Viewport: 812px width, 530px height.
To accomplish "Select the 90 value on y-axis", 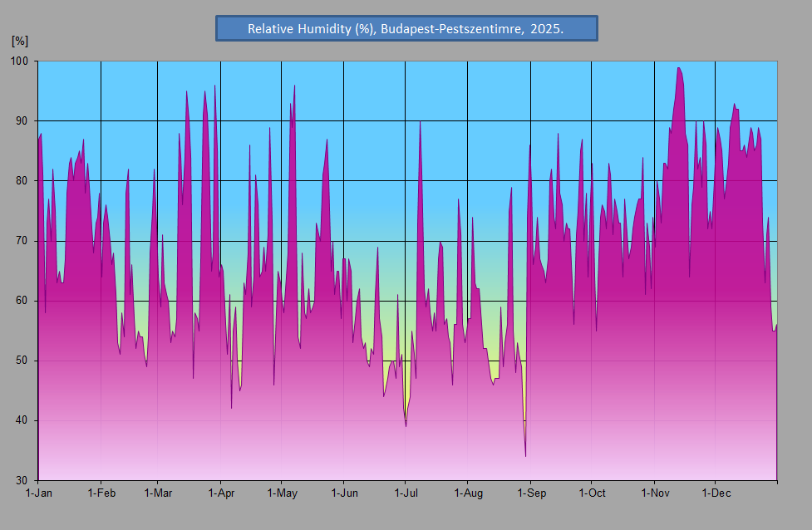I will (22, 120).
